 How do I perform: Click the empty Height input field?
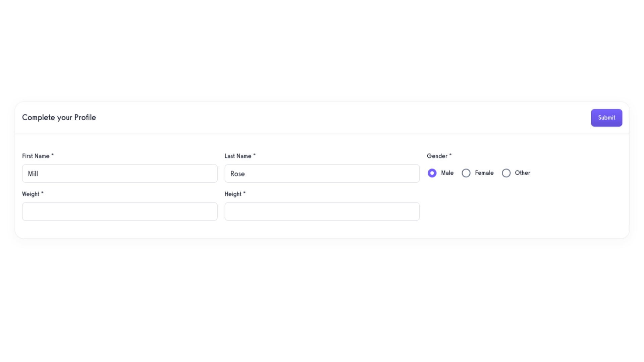[322, 212]
